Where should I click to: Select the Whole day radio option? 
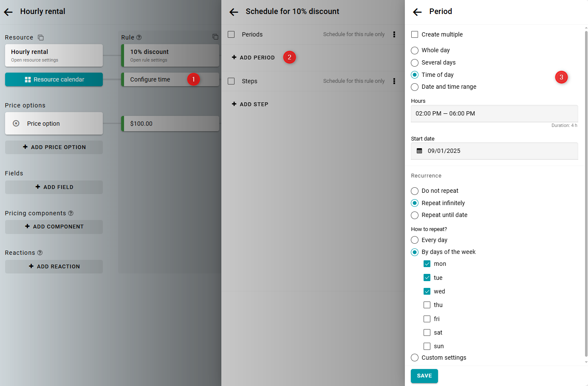click(415, 51)
